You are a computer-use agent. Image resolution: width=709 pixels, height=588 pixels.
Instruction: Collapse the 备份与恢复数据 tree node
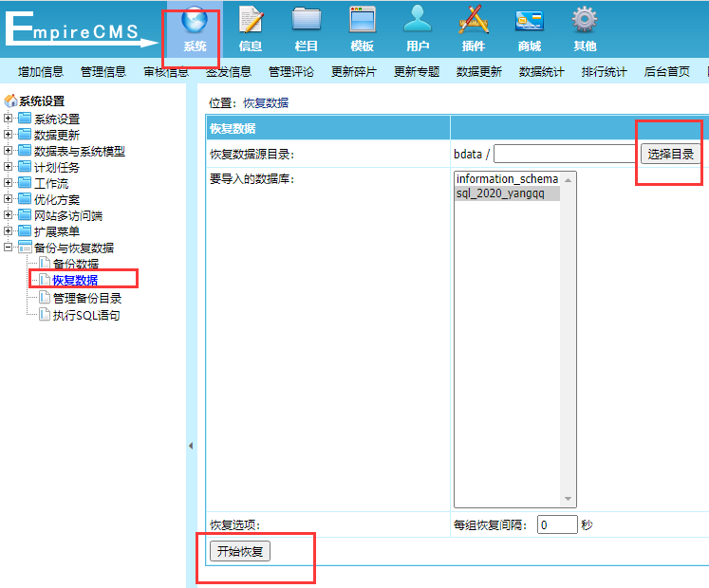click(8, 248)
